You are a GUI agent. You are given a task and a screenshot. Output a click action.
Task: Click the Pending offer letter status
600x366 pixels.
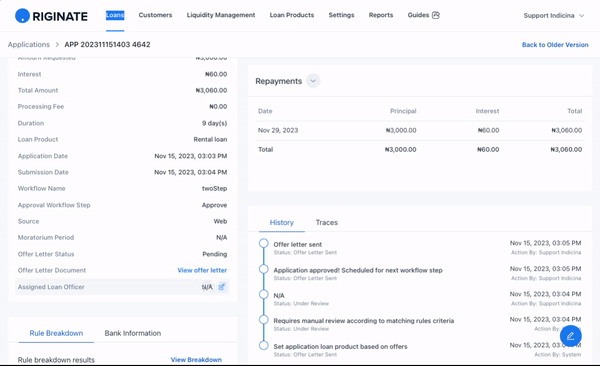tap(215, 254)
